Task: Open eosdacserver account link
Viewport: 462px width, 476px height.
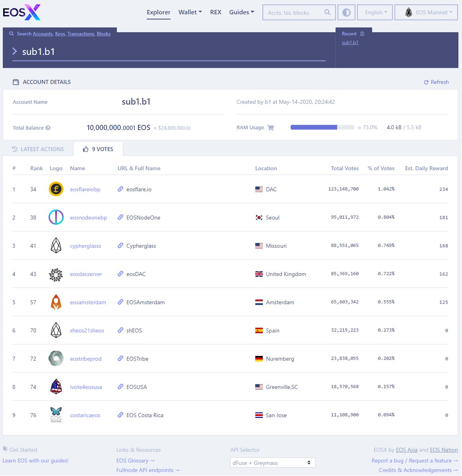Action: pyautogui.click(x=86, y=274)
